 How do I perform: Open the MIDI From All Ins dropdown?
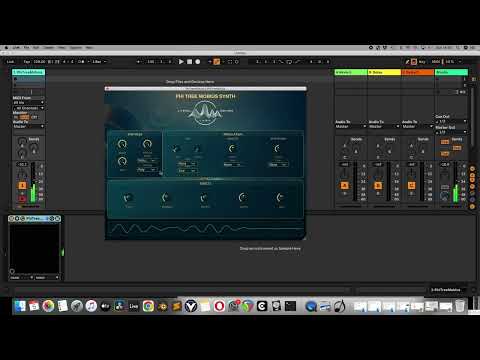point(28,103)
